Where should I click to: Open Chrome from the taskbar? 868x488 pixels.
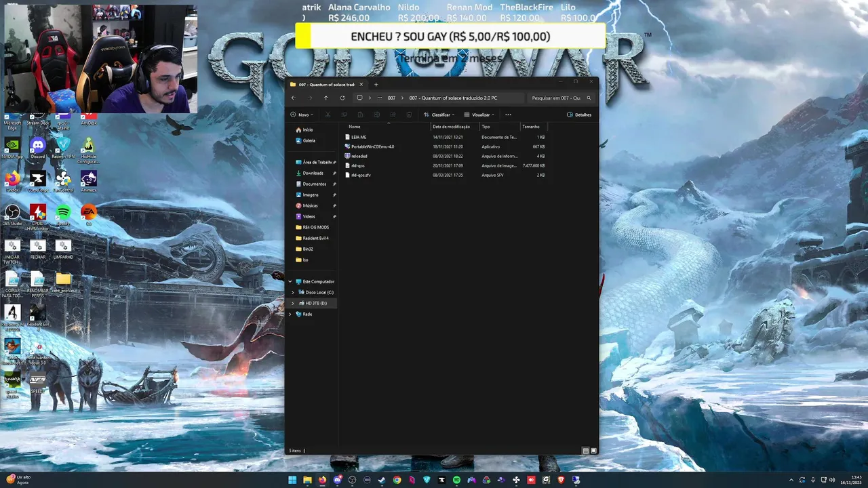(397, 480)
